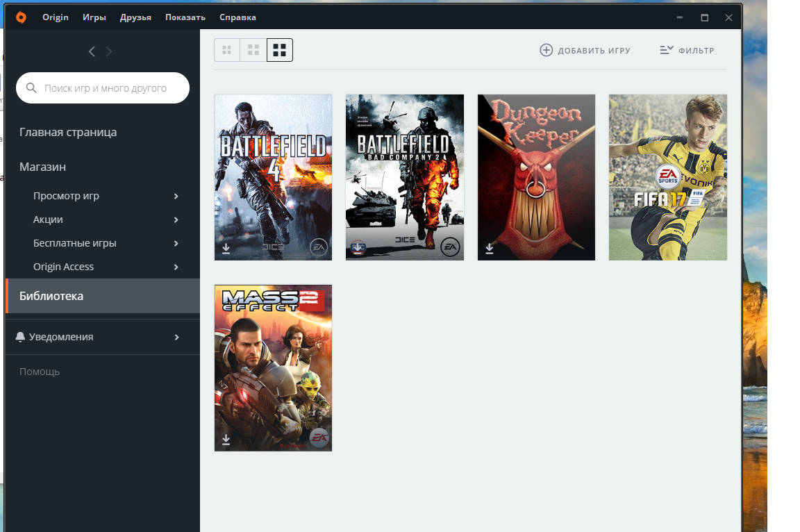
Task: Minimize the Origin window
Action: (680, 17)
